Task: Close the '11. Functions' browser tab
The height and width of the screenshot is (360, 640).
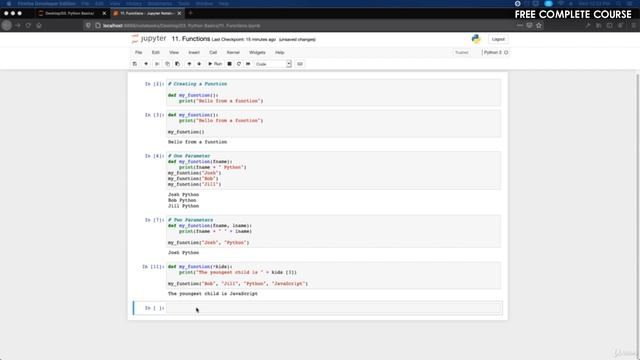Action: click(179, 13)
